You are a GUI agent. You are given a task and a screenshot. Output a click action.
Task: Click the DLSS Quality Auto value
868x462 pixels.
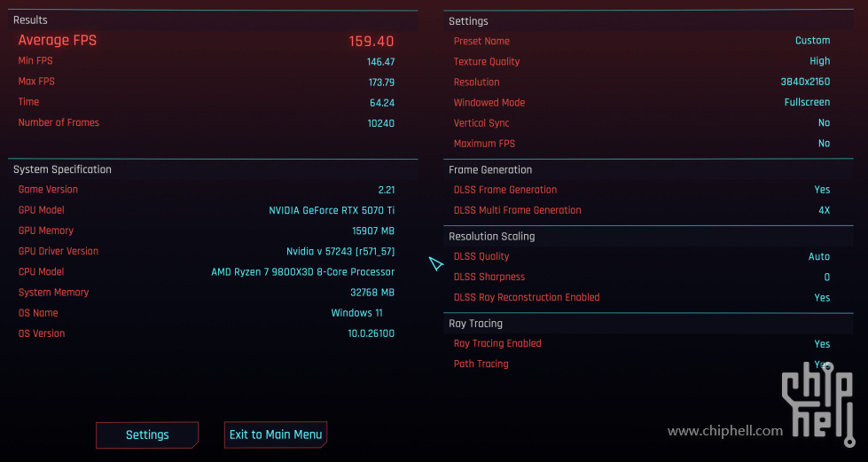pyautogui.click(x=819, y=256)
